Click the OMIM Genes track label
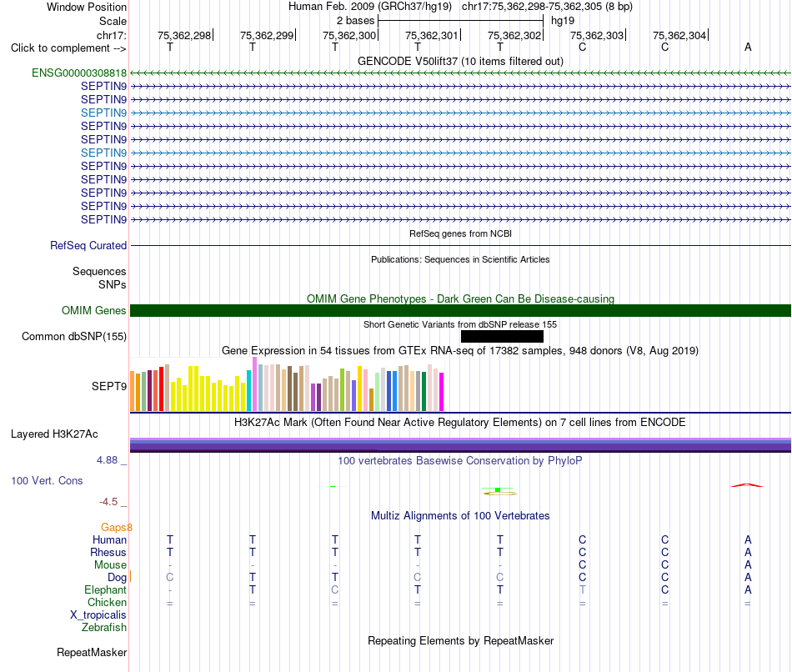The height and width of the screenshot is (672, 792). coord(94,311)
